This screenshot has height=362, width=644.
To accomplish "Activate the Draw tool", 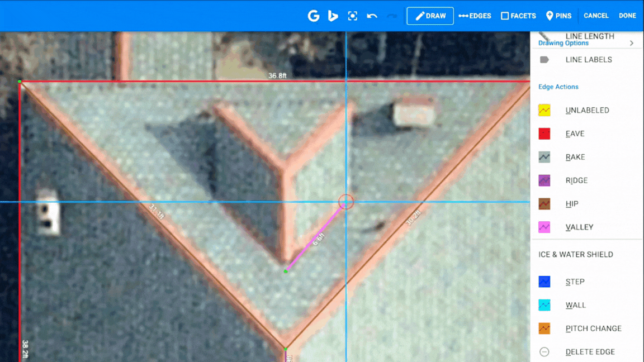I will (x=430, y=16).
